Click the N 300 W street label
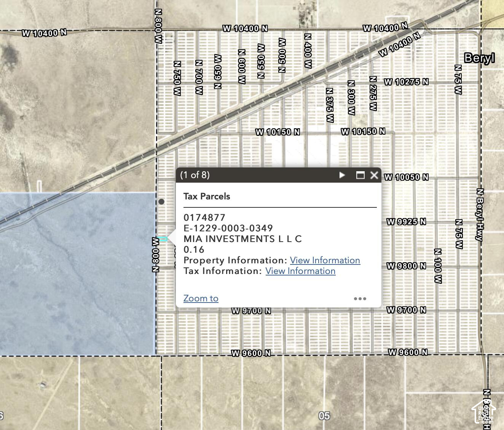This screenshot has width=504, height=430. [x=351, y=98]
